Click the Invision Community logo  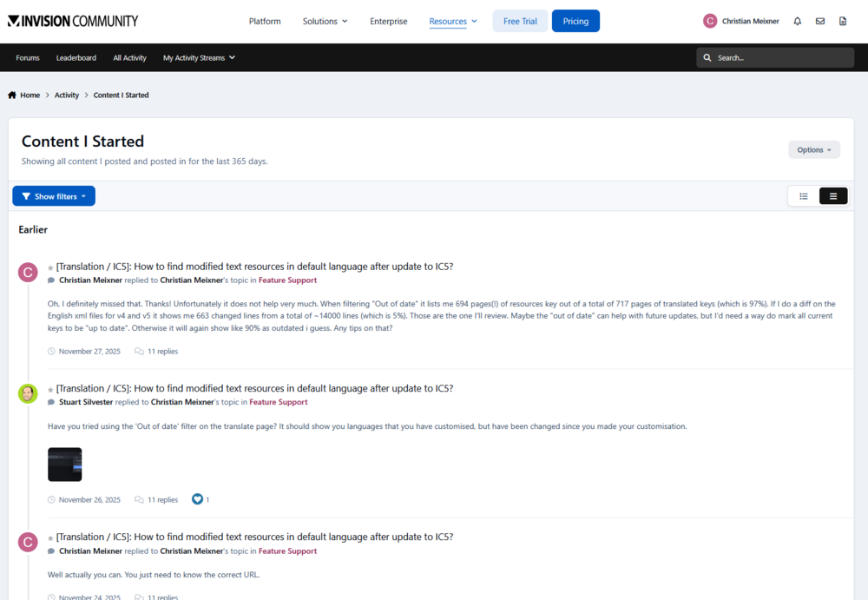point(73,21)
